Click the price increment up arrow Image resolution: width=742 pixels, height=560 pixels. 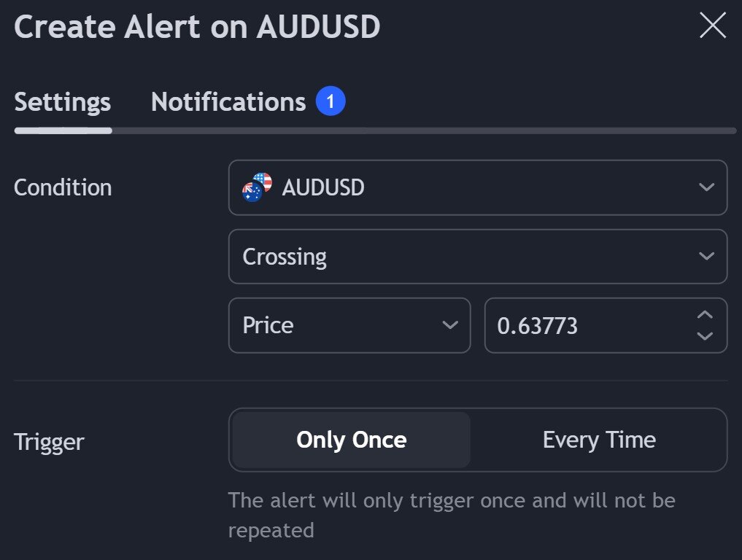(x=705, y=315)
